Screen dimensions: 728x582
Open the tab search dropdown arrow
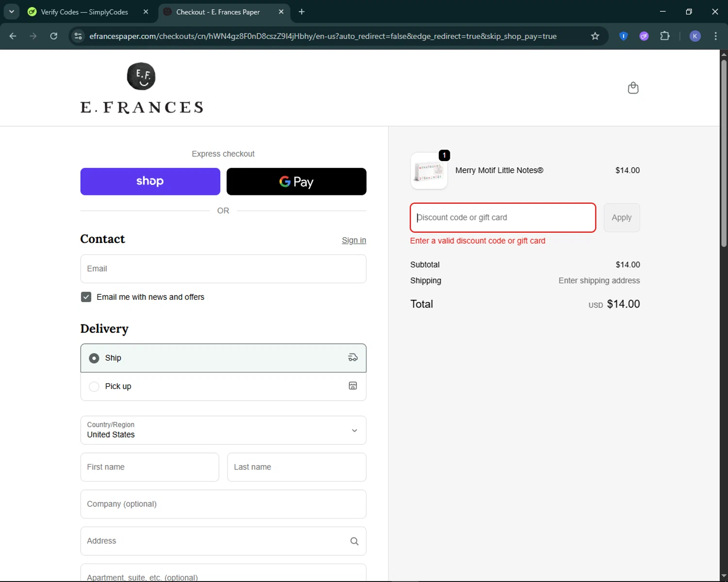[12, 12]
